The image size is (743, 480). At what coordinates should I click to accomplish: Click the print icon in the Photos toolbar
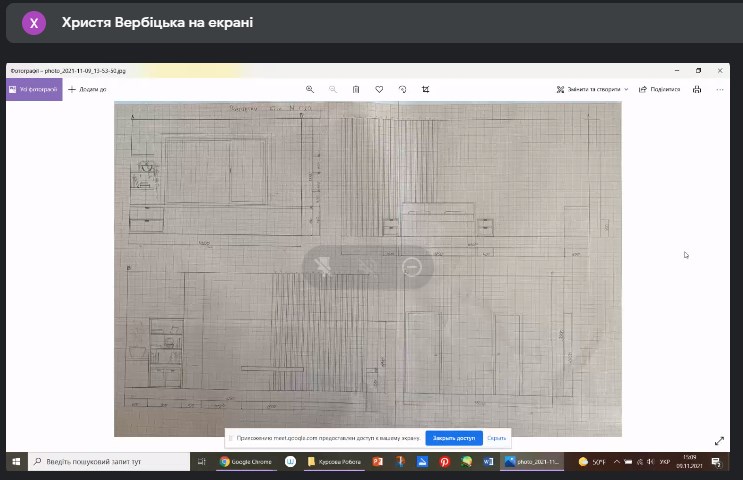[x=696, y=89]
